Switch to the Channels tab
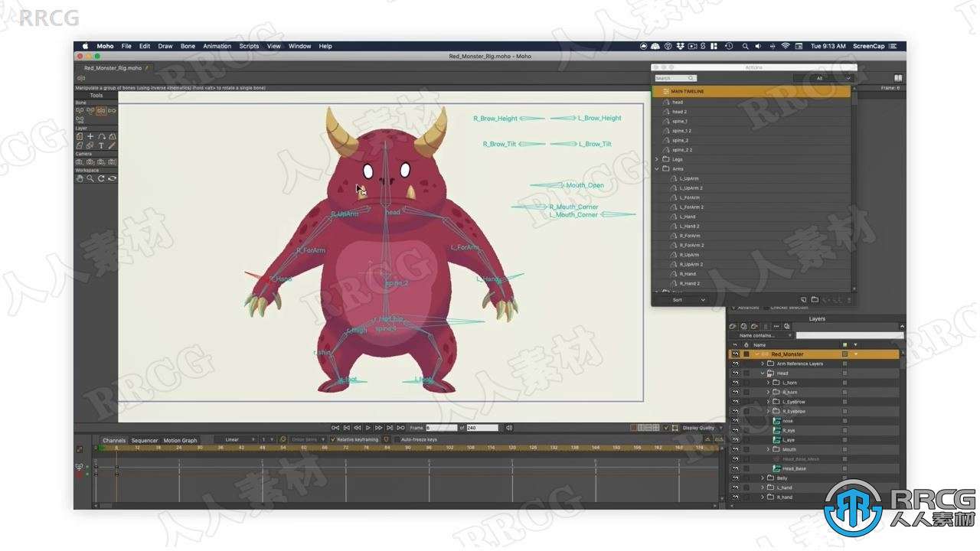Viewport: 980px width, 551px height. (114, 440)
